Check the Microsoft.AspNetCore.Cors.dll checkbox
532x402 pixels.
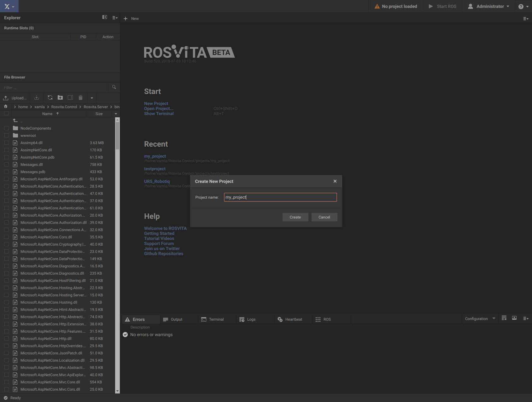click(x=6, y=237)
